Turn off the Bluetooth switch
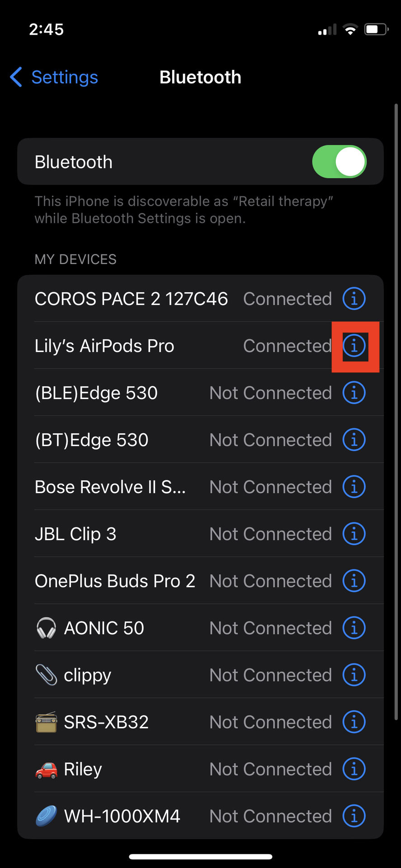Viewport: 401px width, 868px height. pyautogui.click(x=339, y=162)
